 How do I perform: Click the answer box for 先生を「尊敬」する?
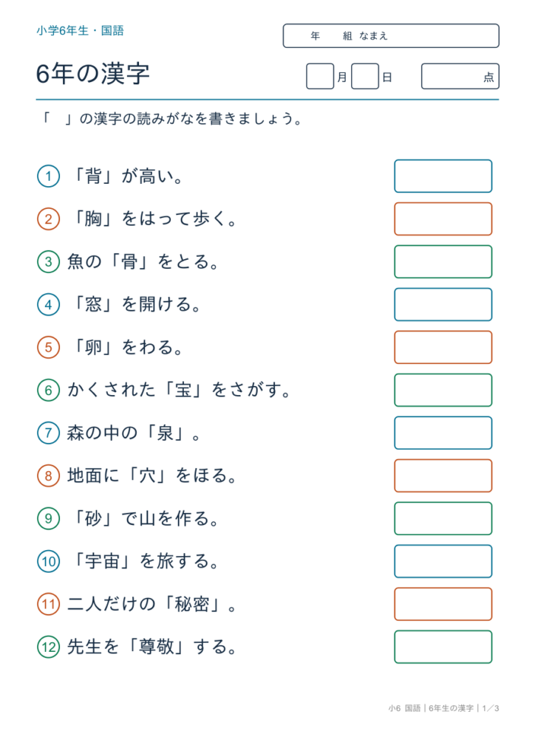pos(443,647)
